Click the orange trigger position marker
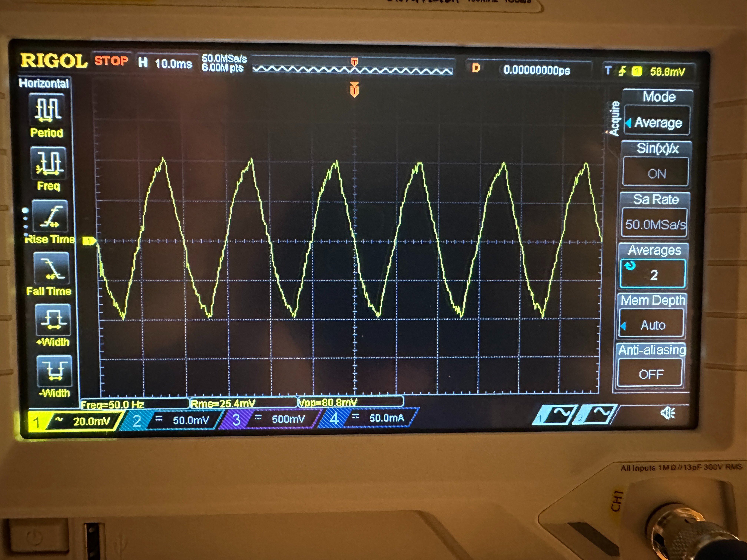 [354, 89]
